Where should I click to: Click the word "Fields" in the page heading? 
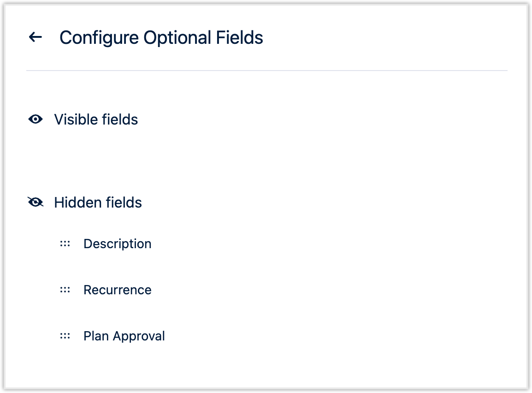(x=240, y=37)
